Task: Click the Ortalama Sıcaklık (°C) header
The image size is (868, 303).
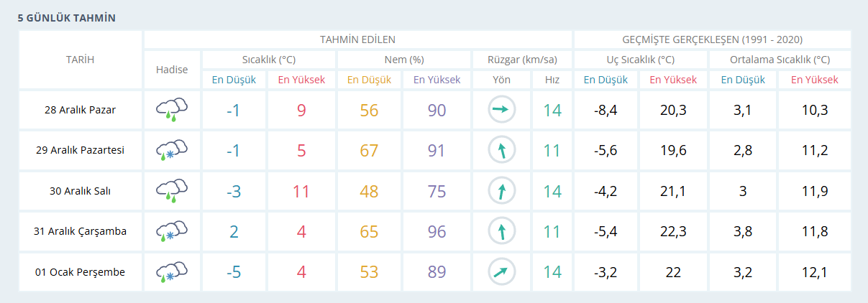Action: click(780, 60)
